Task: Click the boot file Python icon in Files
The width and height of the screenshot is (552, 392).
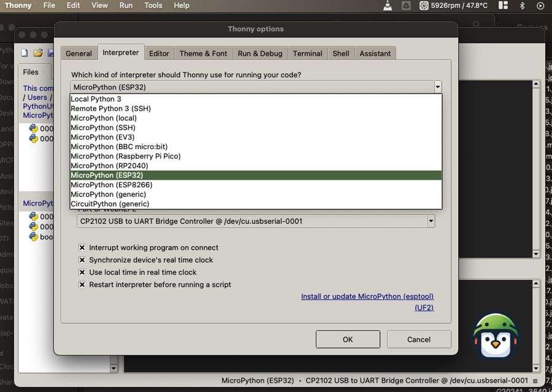Action: tap(34, 236)
